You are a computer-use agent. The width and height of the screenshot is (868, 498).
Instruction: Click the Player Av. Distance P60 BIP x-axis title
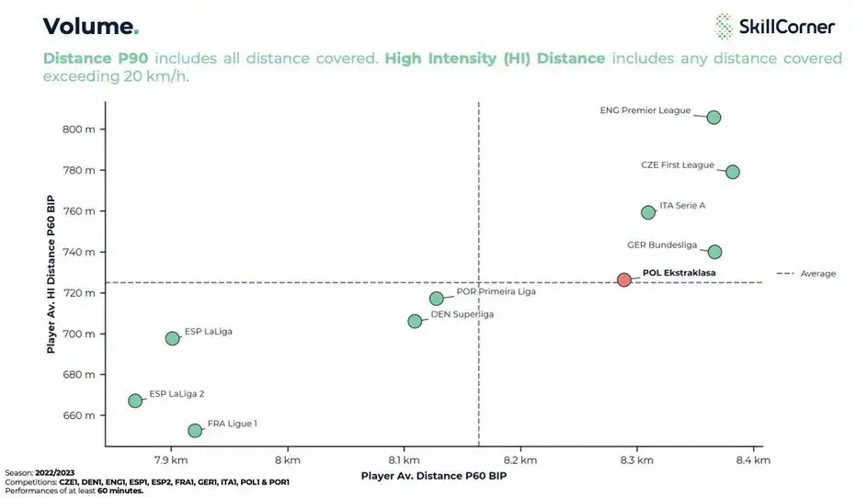coord(433,476)
